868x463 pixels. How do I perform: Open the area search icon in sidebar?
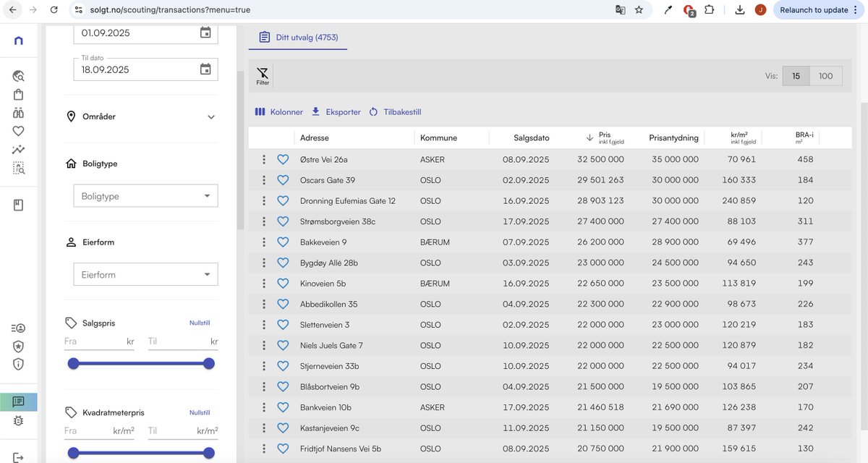point(19,168)
